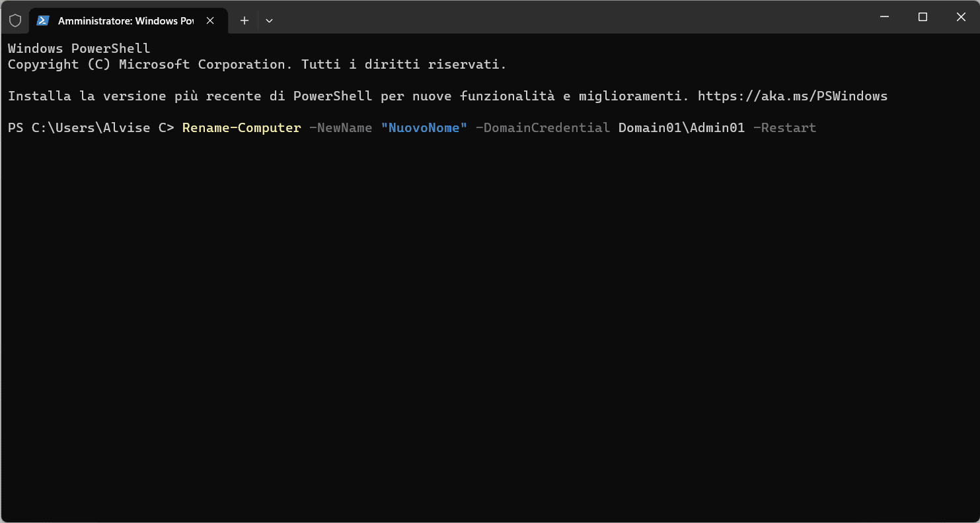
Task: Minimize the terminal window
Action: [x=885, y=17]
